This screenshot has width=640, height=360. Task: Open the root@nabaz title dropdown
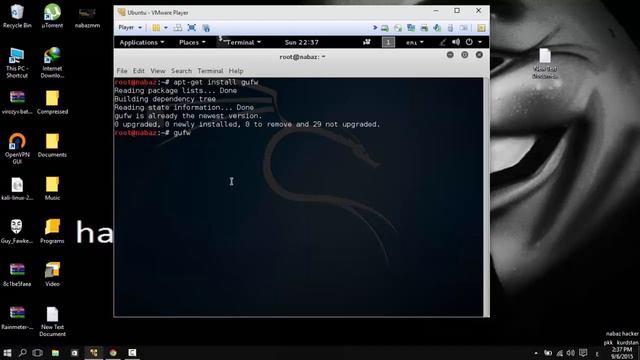tap(302, 57)
